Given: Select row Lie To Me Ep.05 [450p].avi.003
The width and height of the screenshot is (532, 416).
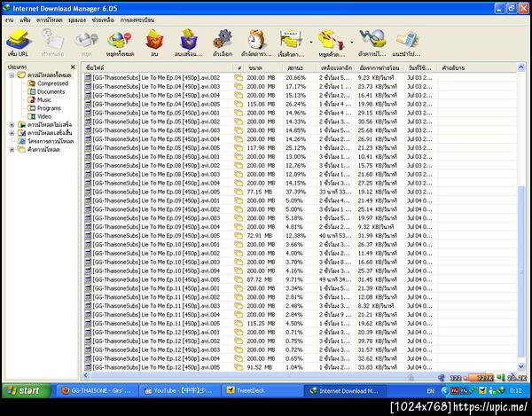Looking at the screenshot, I should click(x=300, y=130).
